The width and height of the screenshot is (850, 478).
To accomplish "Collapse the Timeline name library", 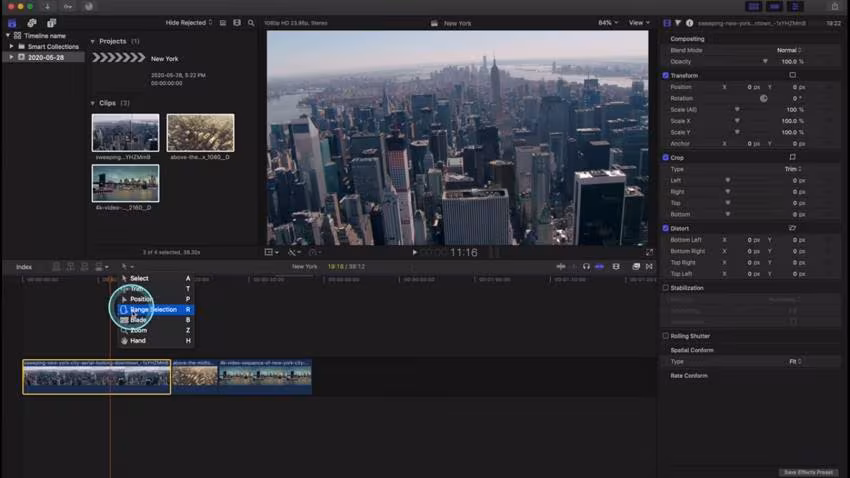I will click(x=8, y=36).
